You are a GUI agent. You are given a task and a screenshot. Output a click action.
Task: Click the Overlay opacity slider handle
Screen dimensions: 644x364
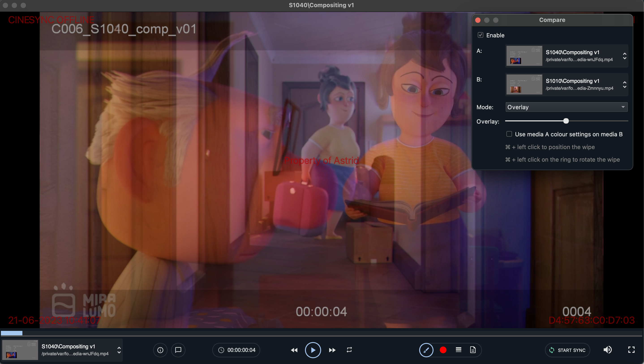click(566, 121)
